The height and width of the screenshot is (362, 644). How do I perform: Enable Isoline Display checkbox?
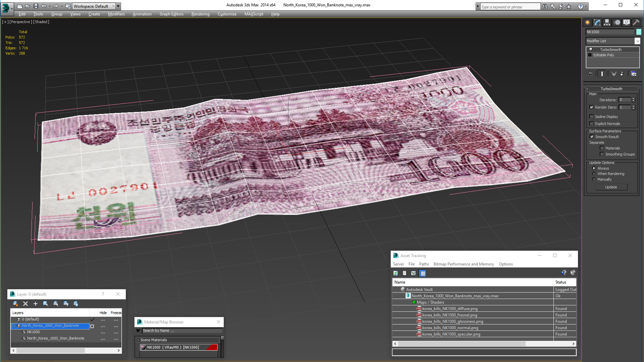coord(591,117)
